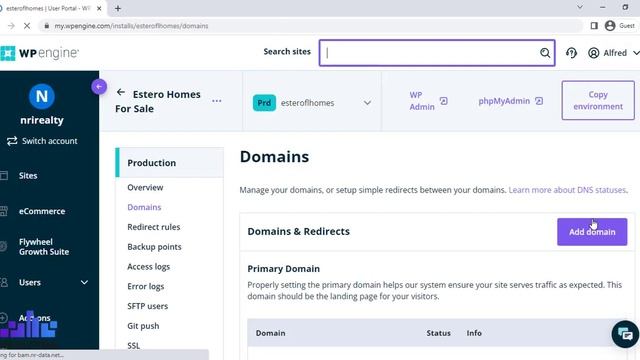Open the browser tab search chevron
Viewport: 640px width, 360px height.
(x=580, y=7)
